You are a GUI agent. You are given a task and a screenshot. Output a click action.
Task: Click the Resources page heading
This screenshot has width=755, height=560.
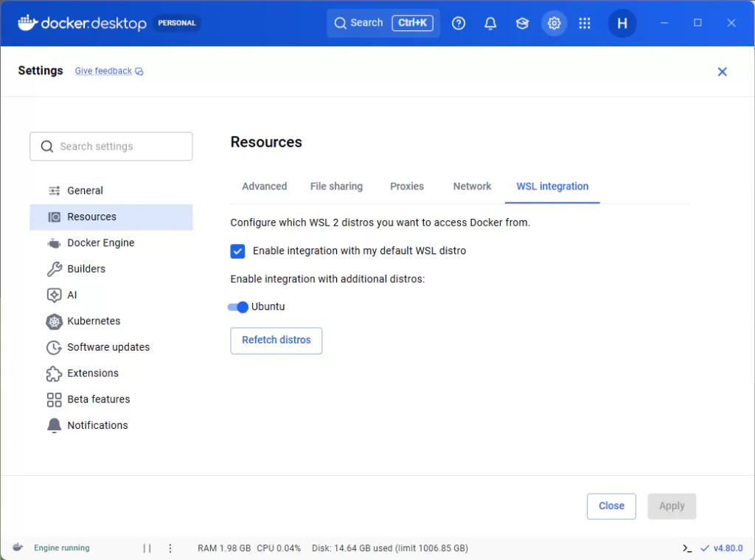click(266, 142)
